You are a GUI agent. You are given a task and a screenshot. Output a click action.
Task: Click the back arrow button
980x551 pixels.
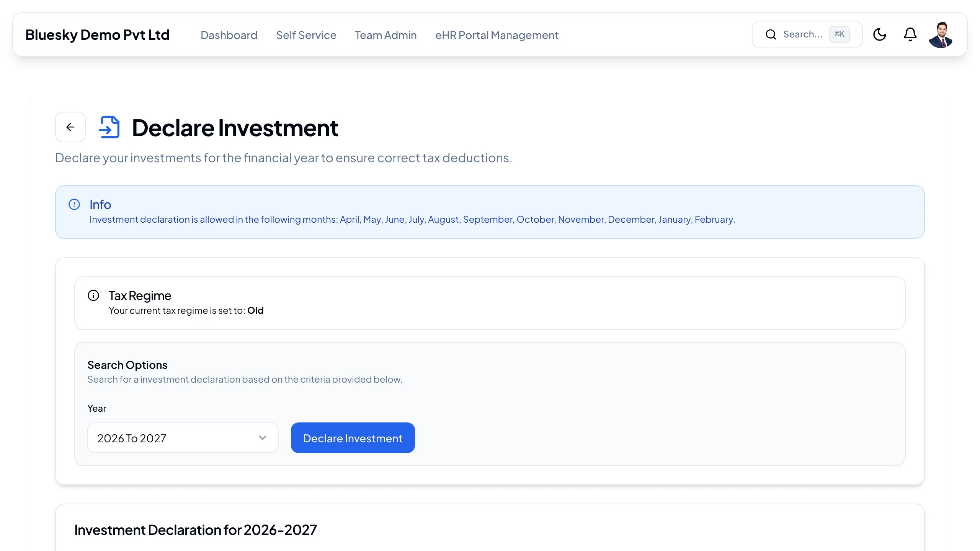click(70, 127)
